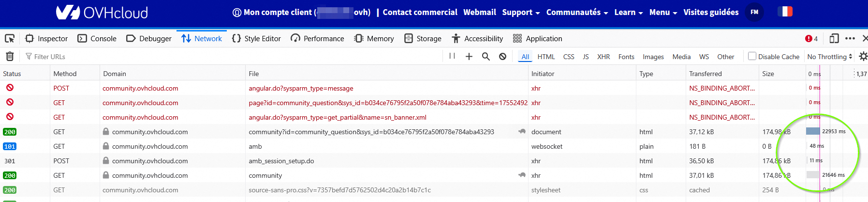Open the Storage panel tab
Screen dimensions: 868x202
coord(423,39)
